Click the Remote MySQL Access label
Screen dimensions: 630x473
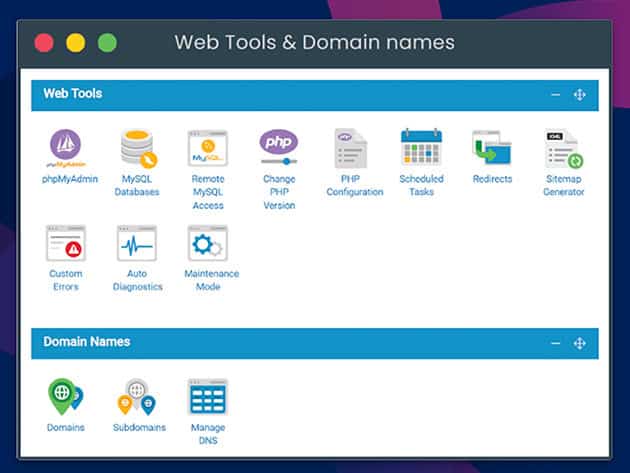tap(208, 192)
